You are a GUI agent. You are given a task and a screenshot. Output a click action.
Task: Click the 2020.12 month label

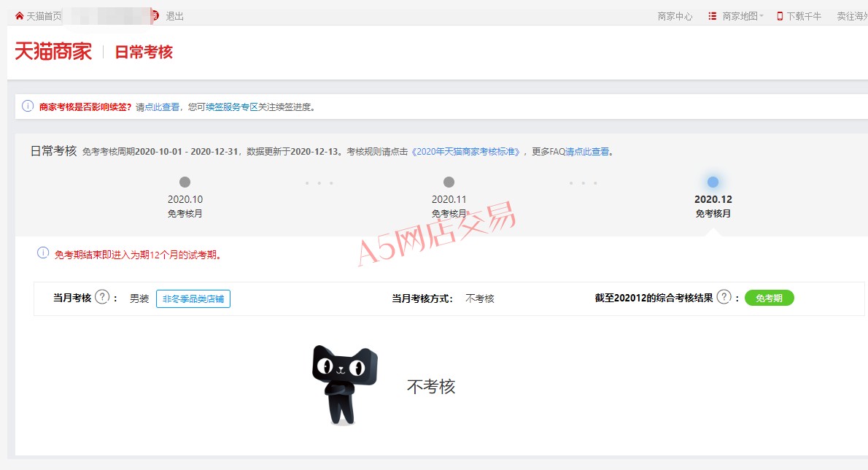(x=713, y=199)
